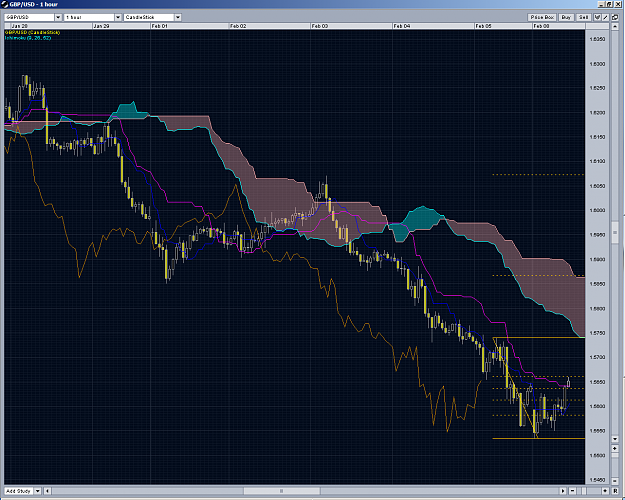Click horizontal scrollbar left arrow
This screenshot has width=625, height=500.
(x=47, y=491)
